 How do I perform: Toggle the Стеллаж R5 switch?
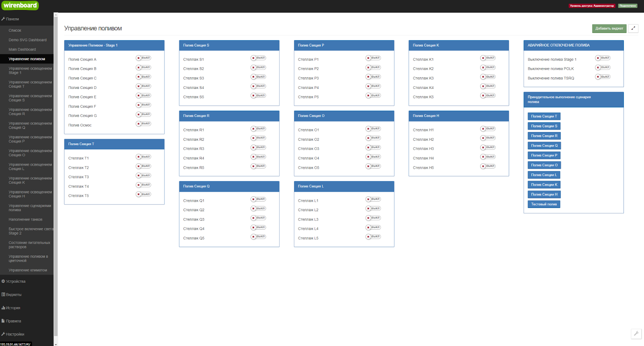(x=258, y=166)
